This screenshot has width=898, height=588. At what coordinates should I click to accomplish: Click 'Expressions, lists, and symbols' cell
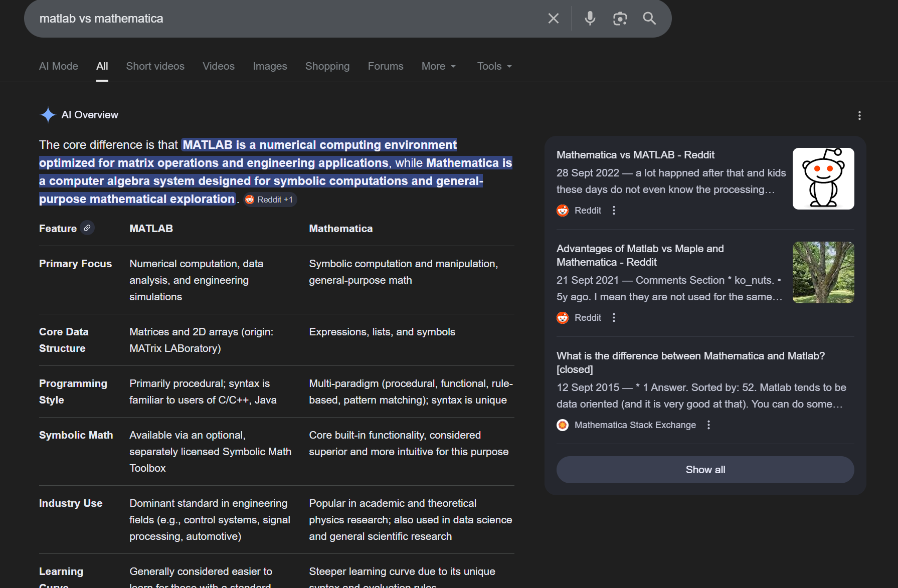[382, 332]
